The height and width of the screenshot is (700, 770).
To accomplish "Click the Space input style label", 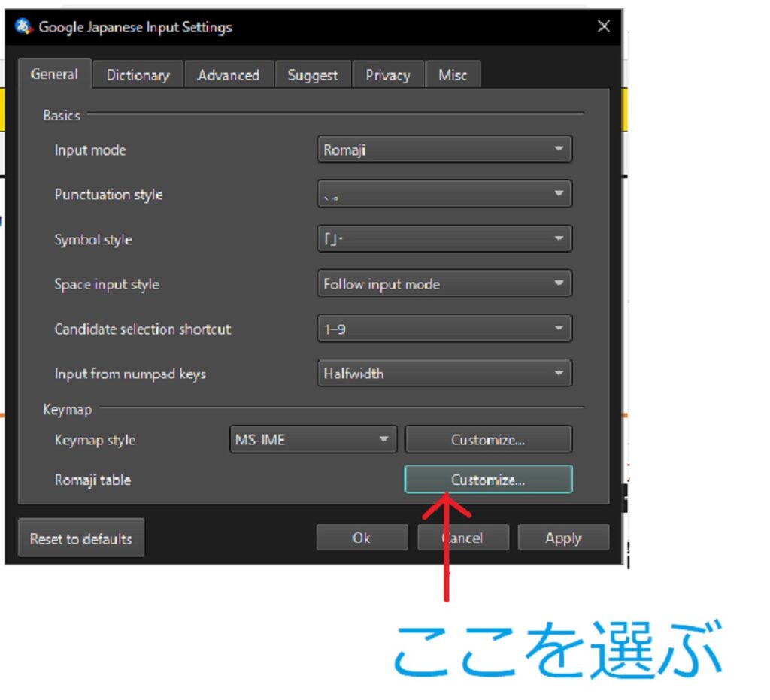I will (x=107, y=284).
